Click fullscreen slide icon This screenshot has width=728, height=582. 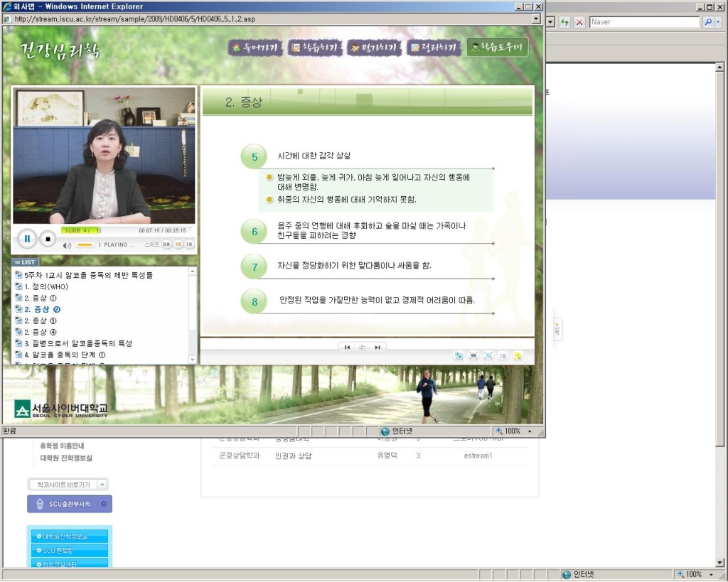click(488, 355)
